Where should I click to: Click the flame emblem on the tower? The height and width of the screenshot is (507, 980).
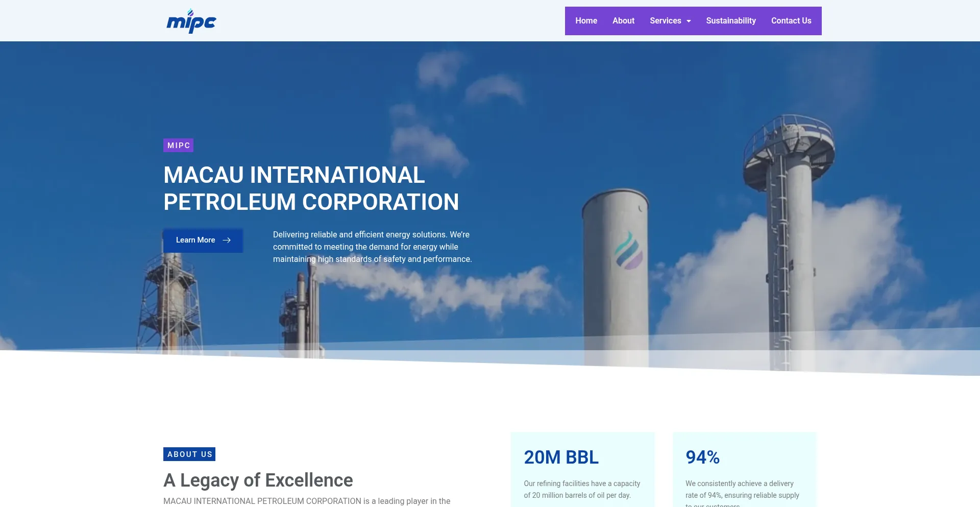pyautogui.click(x=628, y=250)
